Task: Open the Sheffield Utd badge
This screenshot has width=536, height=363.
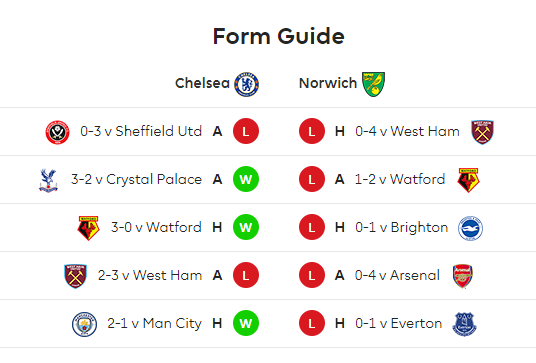Action: tap(57, 132)
